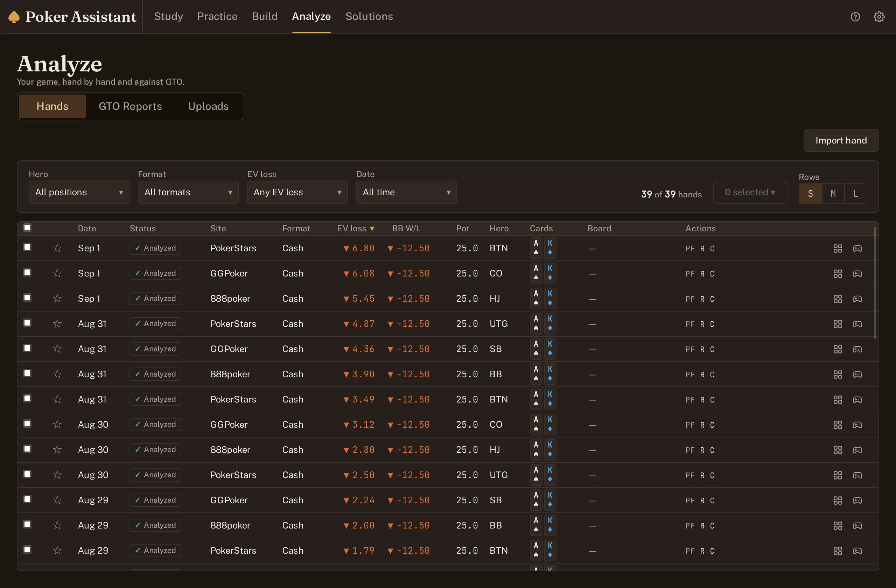Open grid view icon for the 2.24 EV loss hand
Screen dimensions: 896x588
click(x=838, y=500)
